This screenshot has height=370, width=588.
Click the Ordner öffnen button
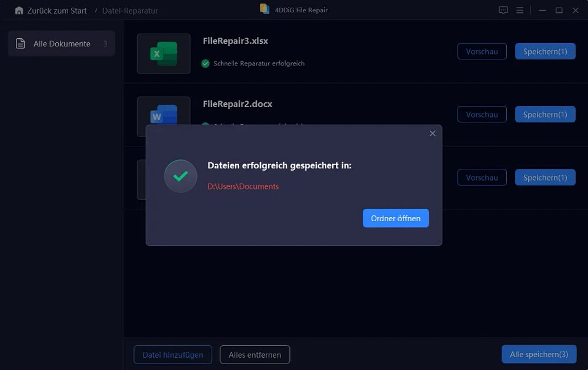tap(396, 218)
